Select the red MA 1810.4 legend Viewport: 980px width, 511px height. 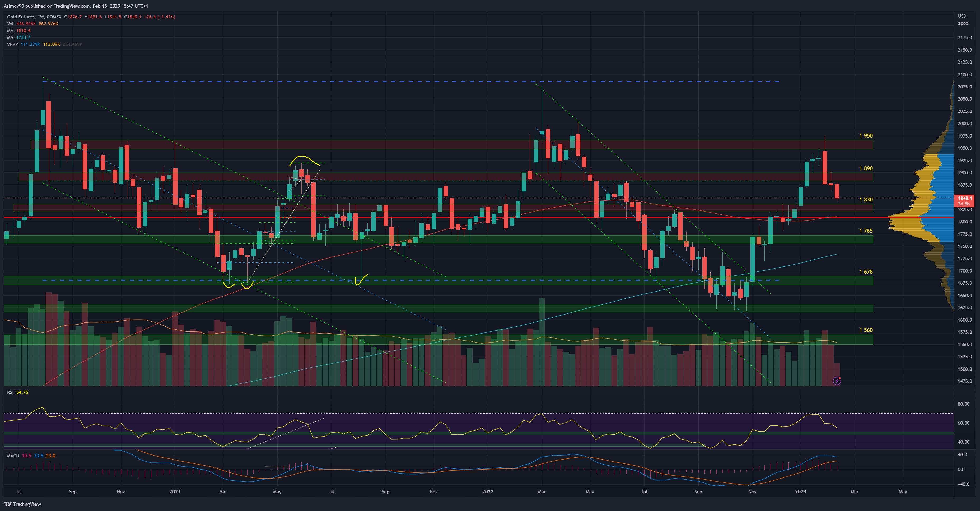19,30
